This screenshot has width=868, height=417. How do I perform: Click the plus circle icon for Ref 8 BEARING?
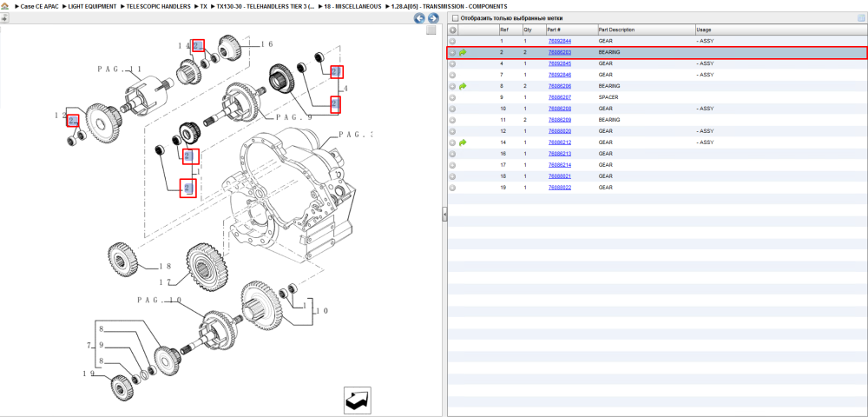452,86
